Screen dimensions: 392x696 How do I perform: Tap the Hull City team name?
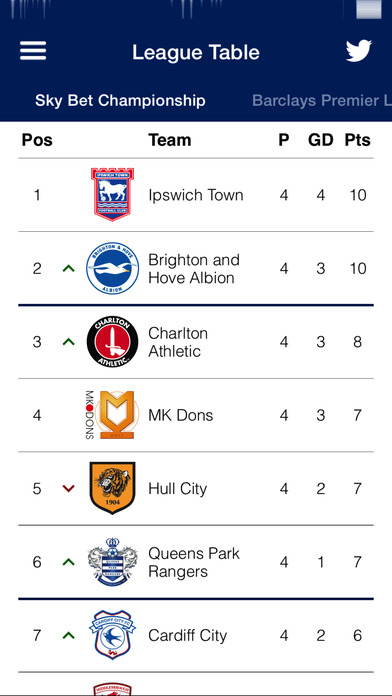(x=178, y=489)
